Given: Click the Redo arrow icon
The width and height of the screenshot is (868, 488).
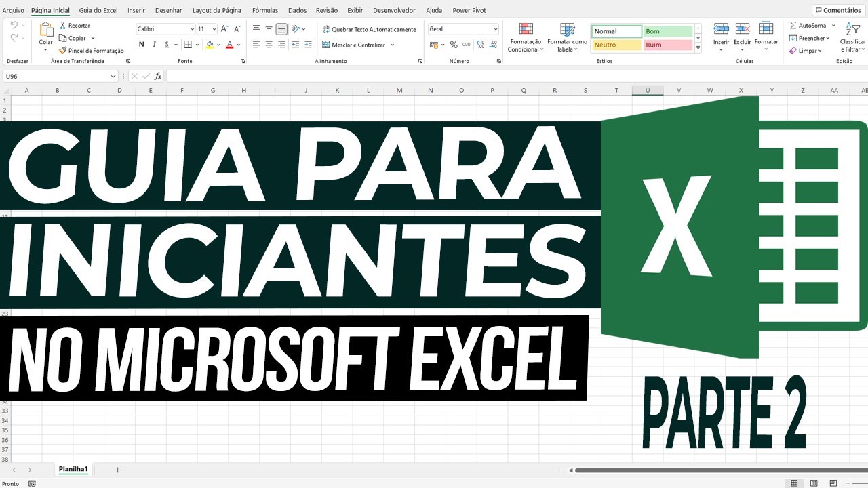Looking at the screenshot, I should point(14,39).
